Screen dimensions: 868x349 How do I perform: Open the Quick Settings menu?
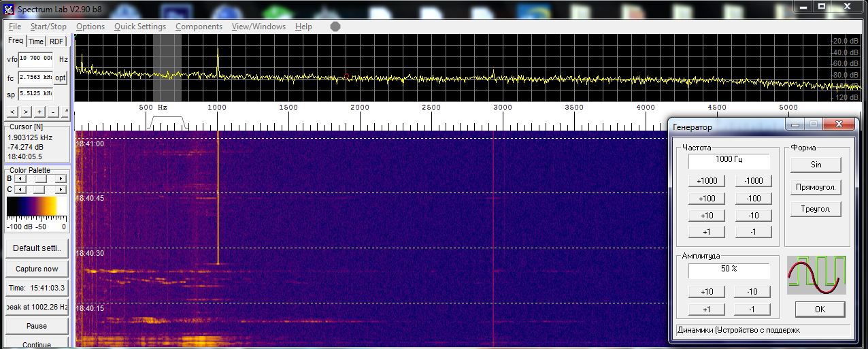tap(139, 27)
